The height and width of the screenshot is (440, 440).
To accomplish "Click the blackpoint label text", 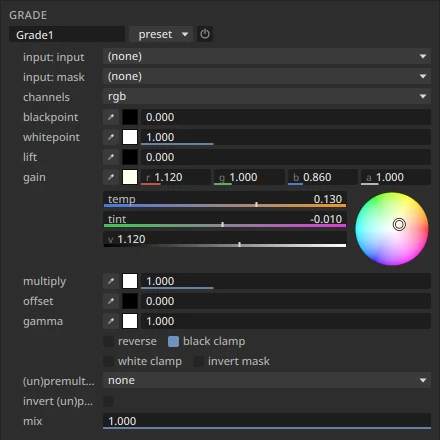I will (51, 118).
